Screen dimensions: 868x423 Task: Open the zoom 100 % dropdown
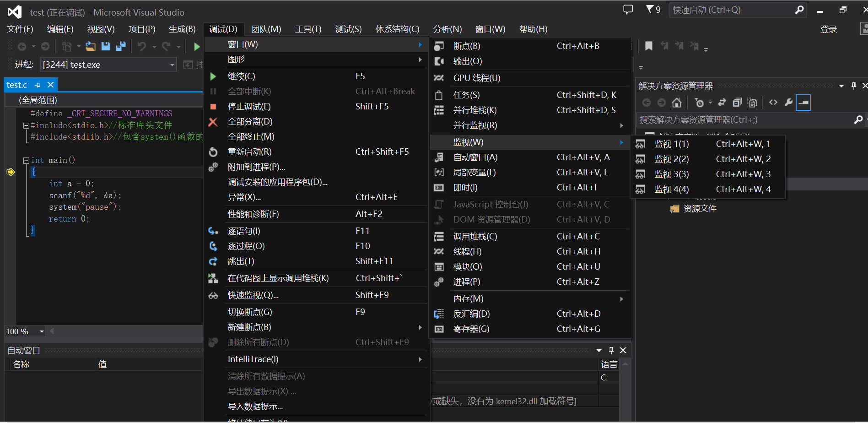click(42, 331)
